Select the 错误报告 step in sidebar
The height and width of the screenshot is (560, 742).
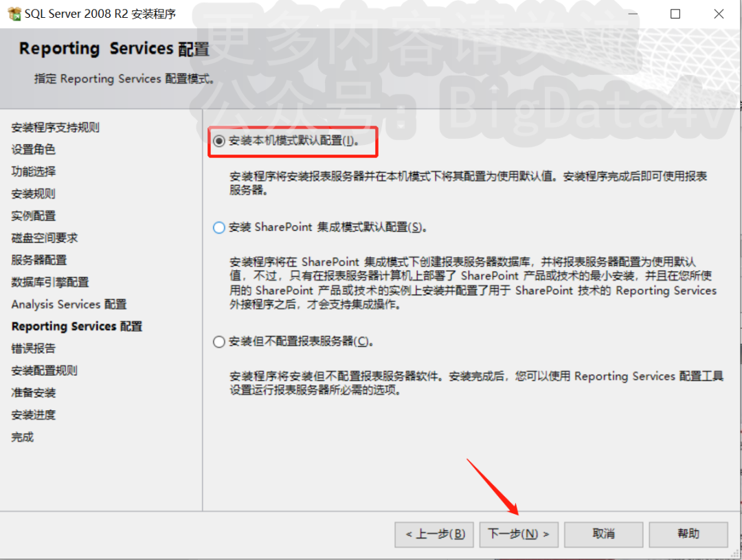[x=33, y=349]
